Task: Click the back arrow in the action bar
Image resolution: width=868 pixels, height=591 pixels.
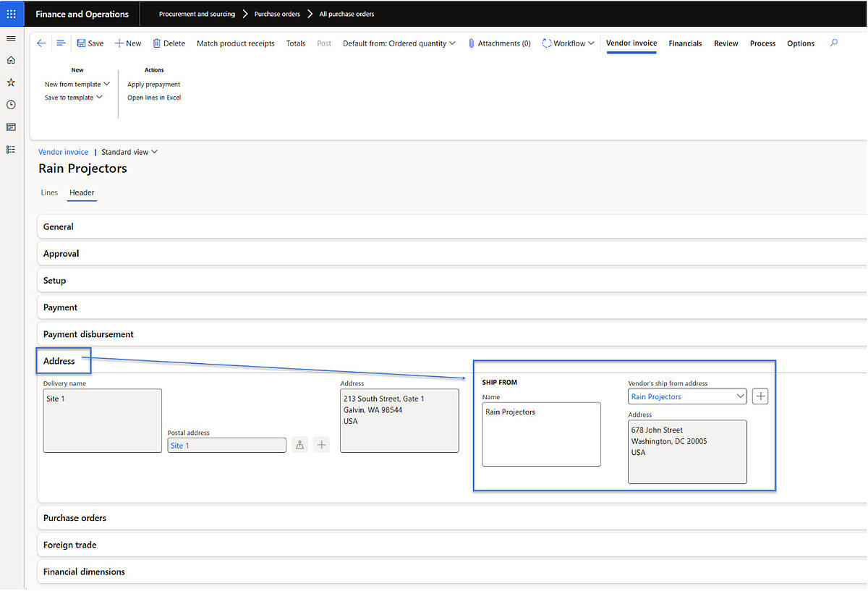Action: 41,43
